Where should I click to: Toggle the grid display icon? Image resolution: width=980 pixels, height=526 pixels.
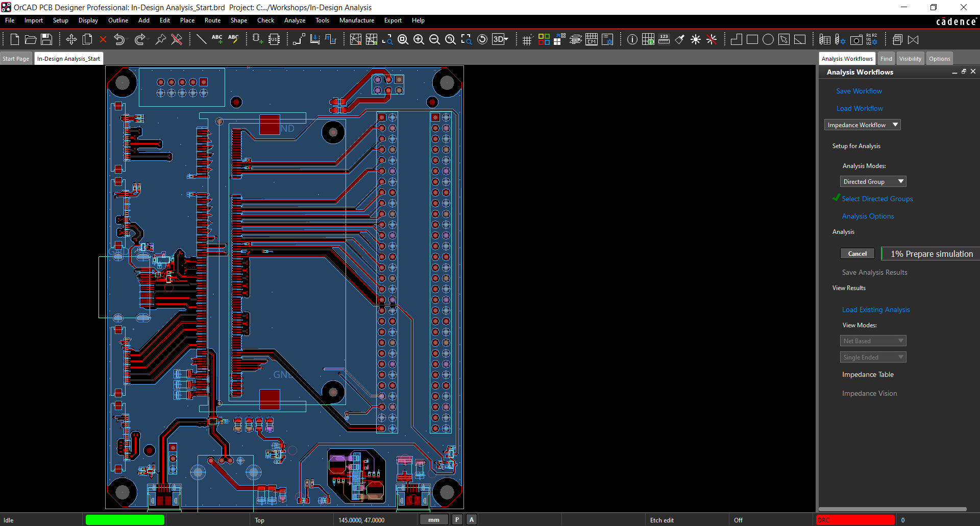point(527,39)
